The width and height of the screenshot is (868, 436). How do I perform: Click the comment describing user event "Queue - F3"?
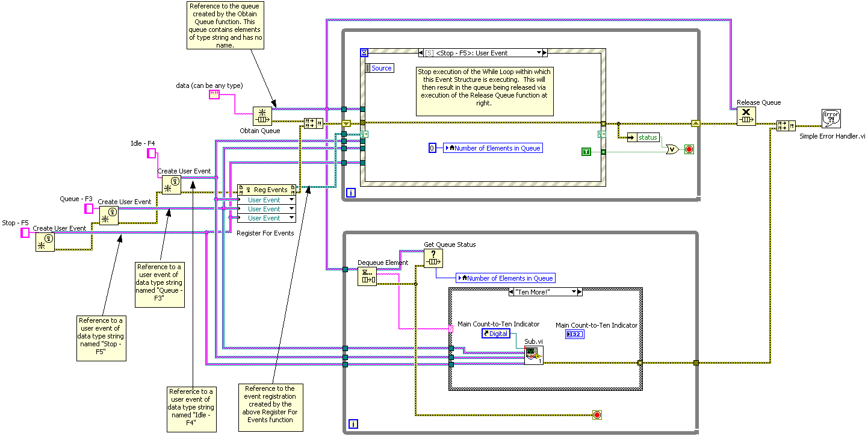(x=160, y=284)
